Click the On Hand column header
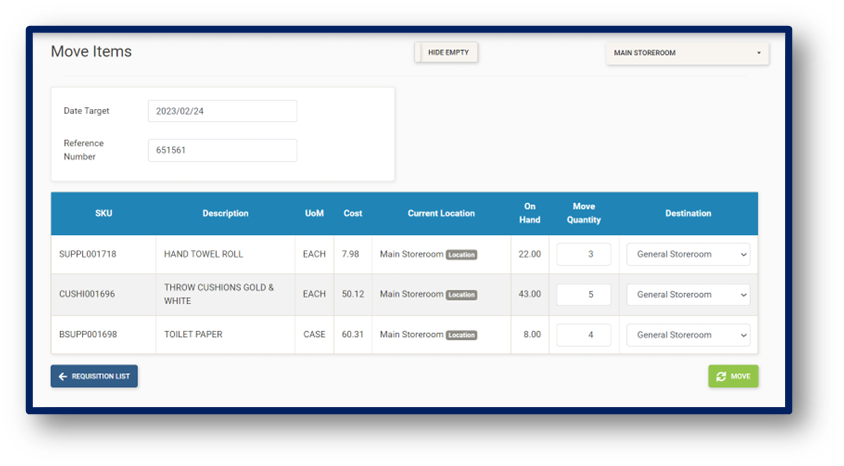 (x=529, y=213)
